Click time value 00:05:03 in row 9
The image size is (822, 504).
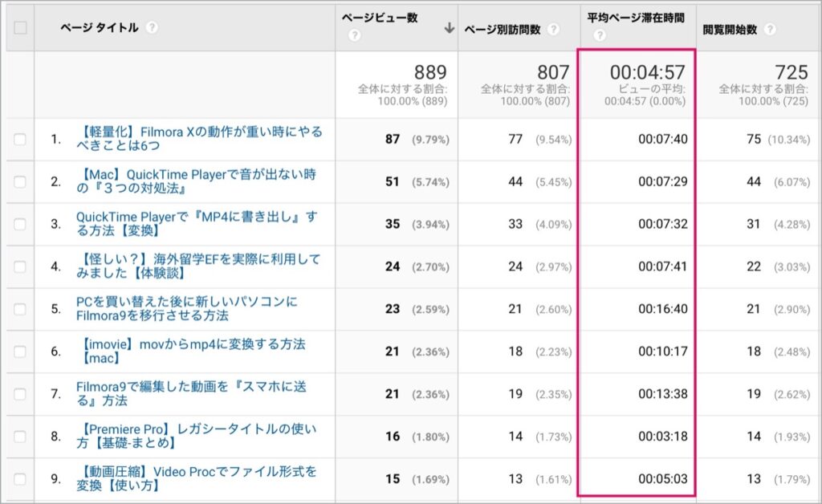[x=662, y=478]
